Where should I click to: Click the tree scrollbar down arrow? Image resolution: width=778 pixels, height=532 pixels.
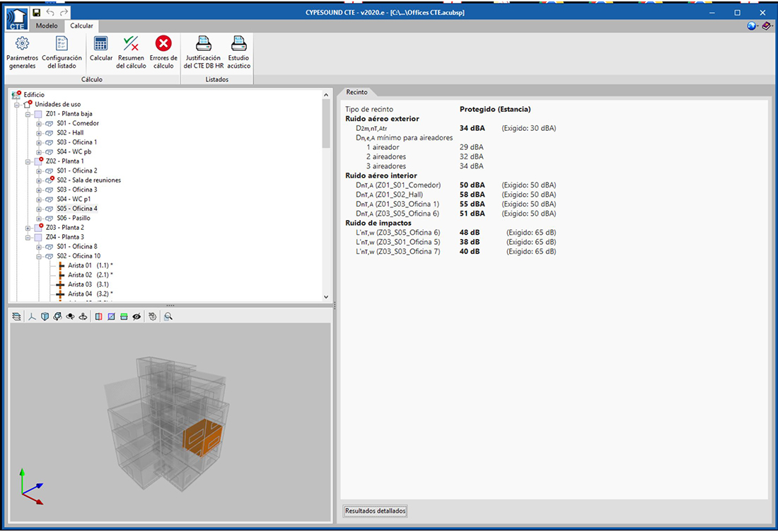[326, 296]
